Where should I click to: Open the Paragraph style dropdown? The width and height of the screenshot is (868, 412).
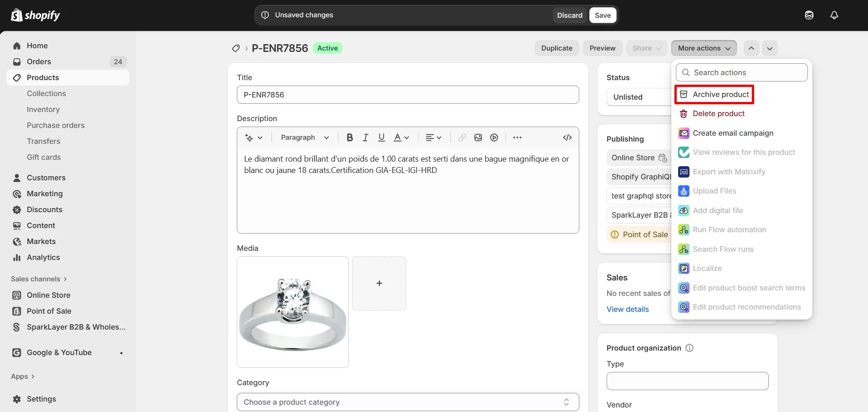tap(303, 137)
